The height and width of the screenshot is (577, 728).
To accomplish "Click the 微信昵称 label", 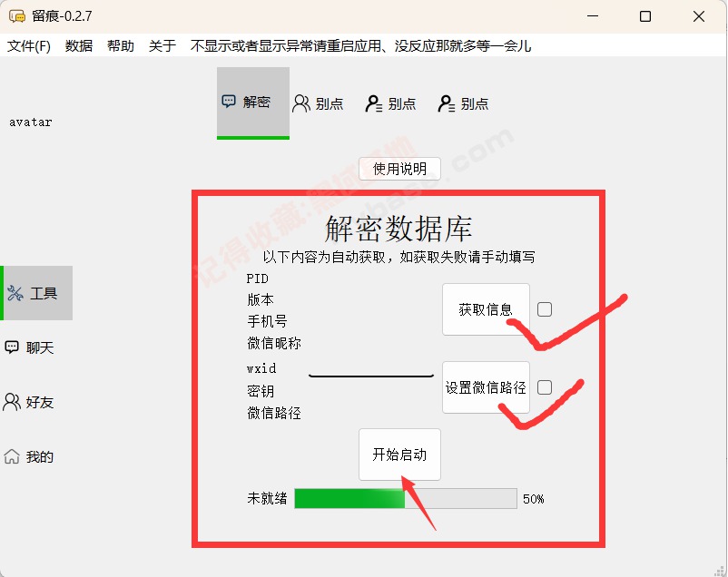I will 274,343.
